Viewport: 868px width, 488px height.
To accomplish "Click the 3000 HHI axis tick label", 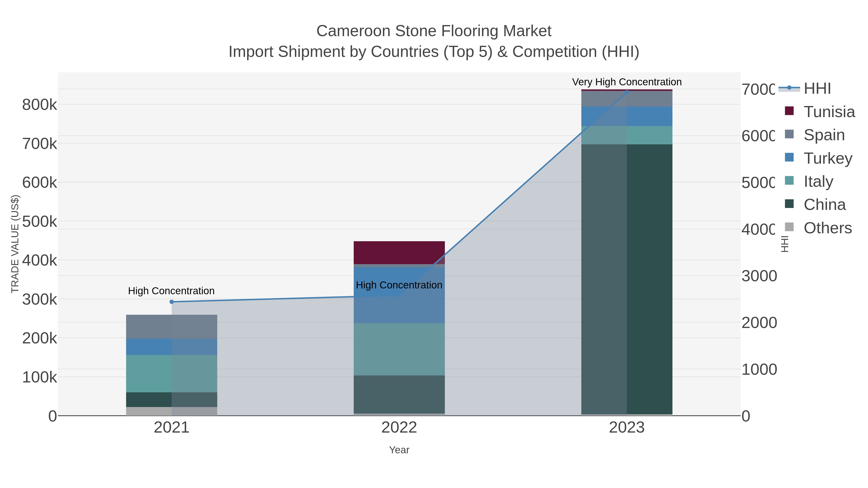I will 759,276.
